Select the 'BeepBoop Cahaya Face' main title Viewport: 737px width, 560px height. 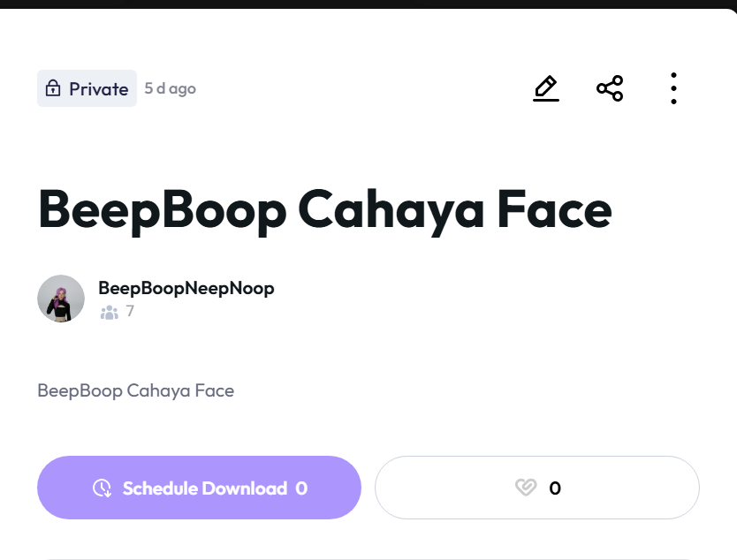pyautogui.click(x=324, y=210)
